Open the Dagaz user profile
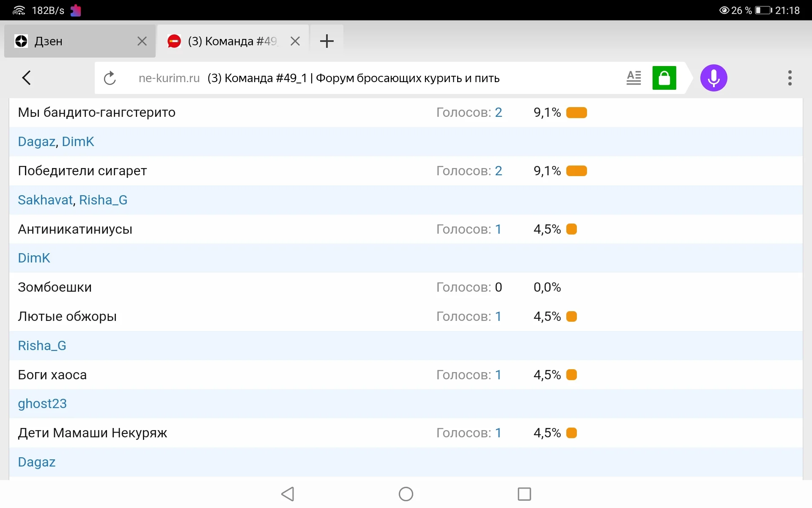Screen dimensions: 812x508 36,141
